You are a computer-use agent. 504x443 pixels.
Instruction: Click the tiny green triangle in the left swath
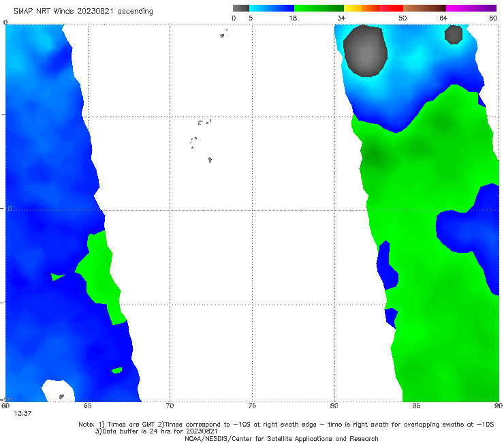coord(57,277)
